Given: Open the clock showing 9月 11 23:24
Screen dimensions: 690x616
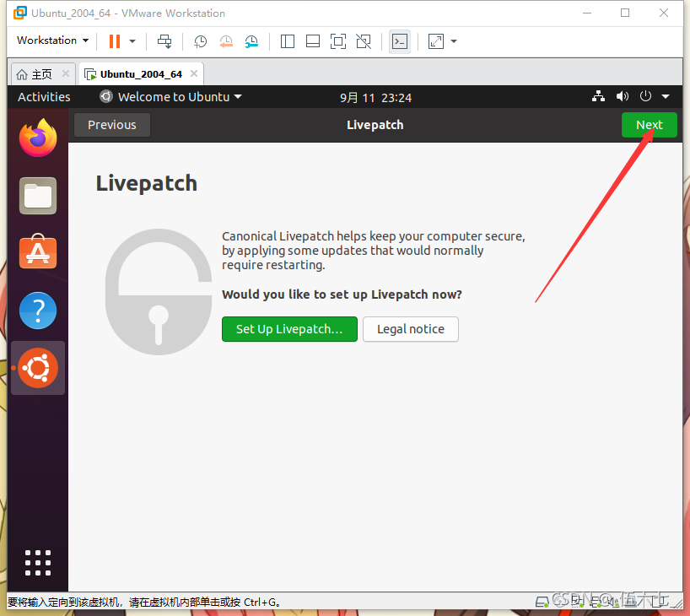Looking at the screenshot, I should click(375, 97).
